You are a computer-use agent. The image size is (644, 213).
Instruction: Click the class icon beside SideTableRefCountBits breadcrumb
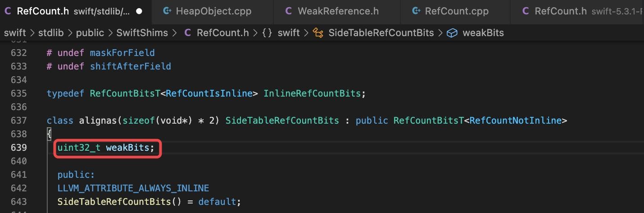[x=318, y=32]
